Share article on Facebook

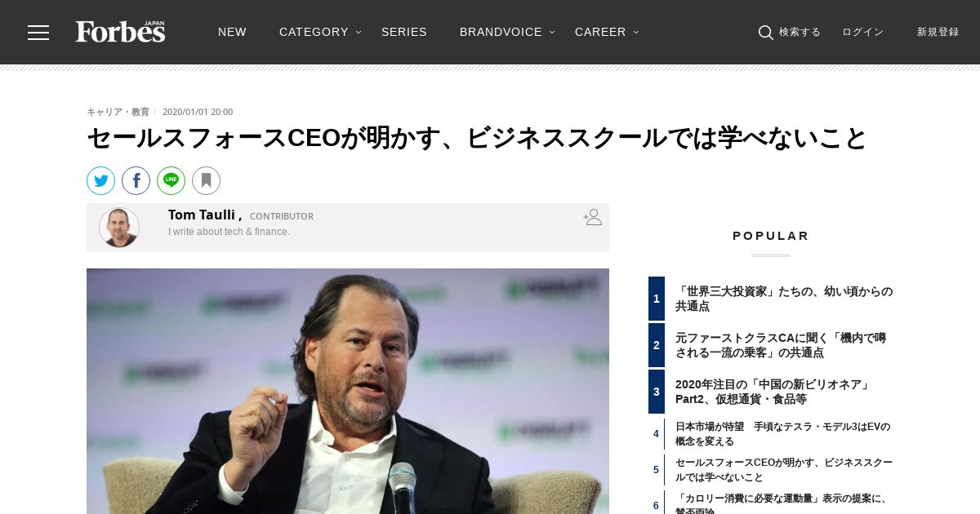[x=136, y=181]
